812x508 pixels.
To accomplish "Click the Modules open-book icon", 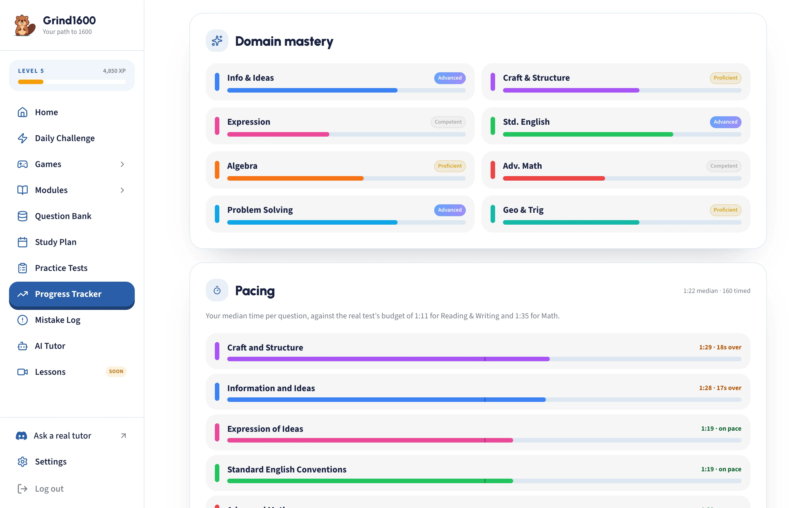I will pos(23,190).
